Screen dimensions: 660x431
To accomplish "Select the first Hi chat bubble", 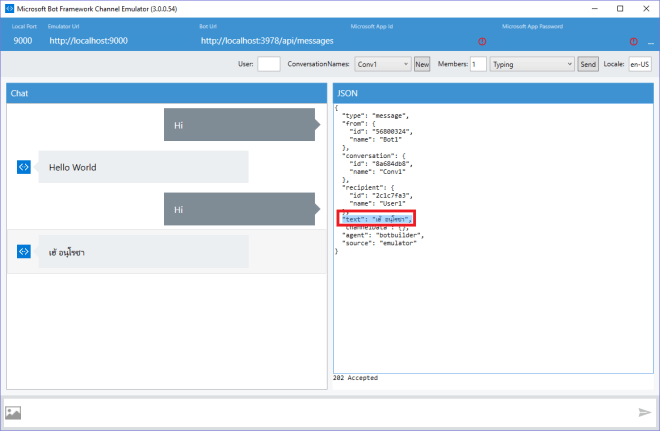I will tap(240, 125).
